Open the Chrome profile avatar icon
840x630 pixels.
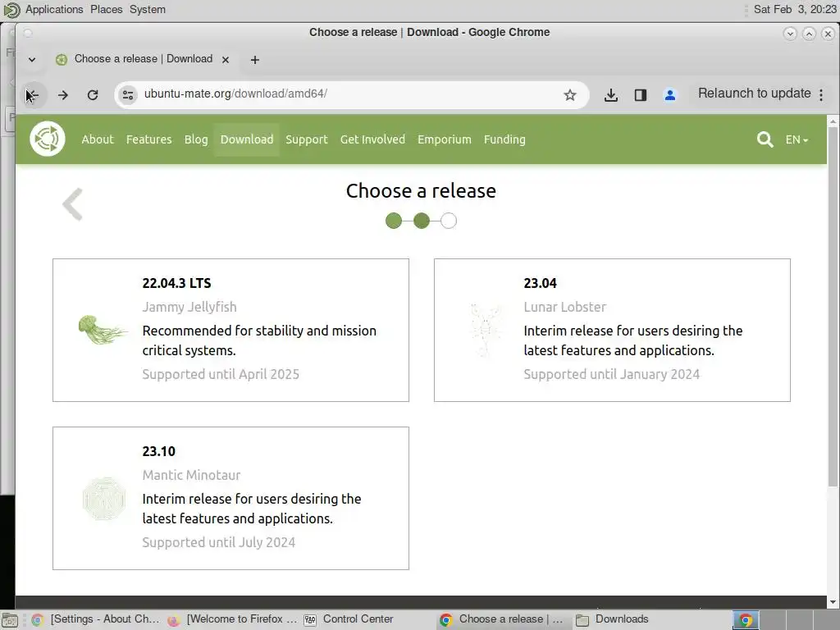coord(669,95)
